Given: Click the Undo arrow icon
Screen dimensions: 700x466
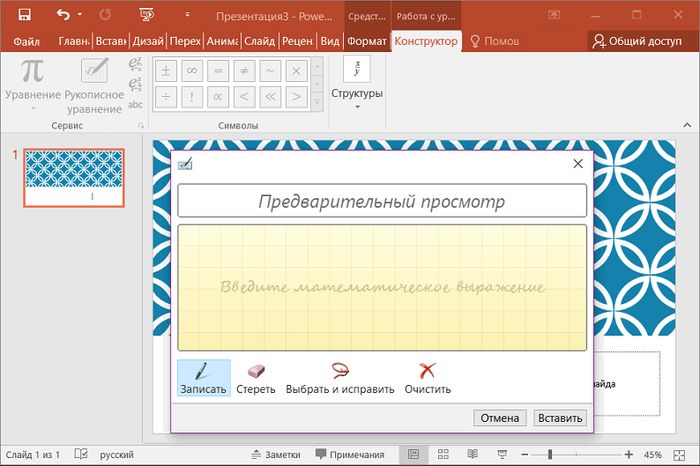Looking at the screenshot, I should (64, 15).
